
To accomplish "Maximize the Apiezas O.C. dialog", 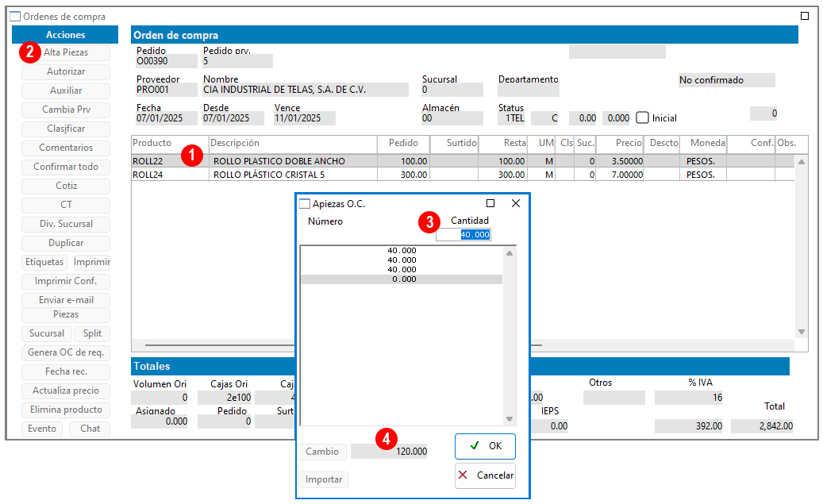I will (490, 204).
